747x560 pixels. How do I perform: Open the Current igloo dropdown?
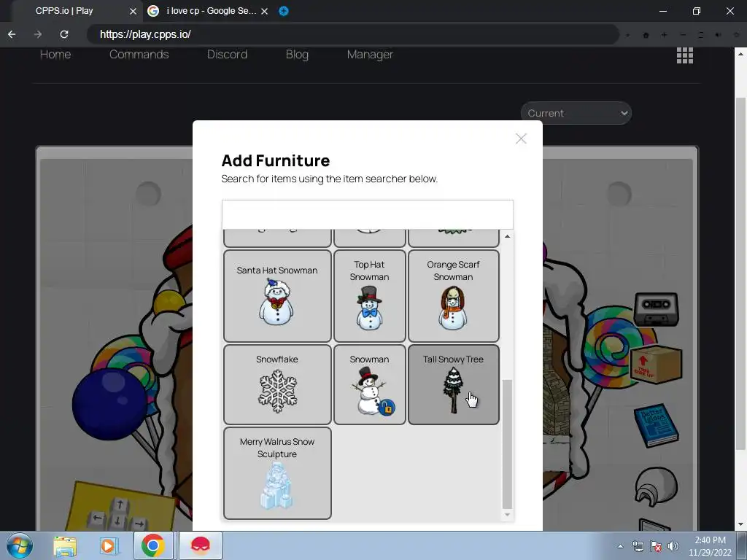coord(576,113)
